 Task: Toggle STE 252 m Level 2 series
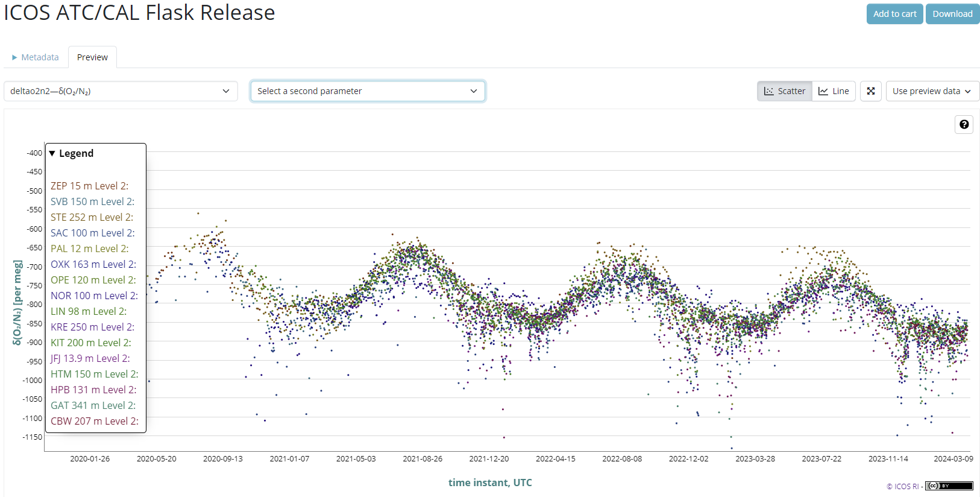92,217
